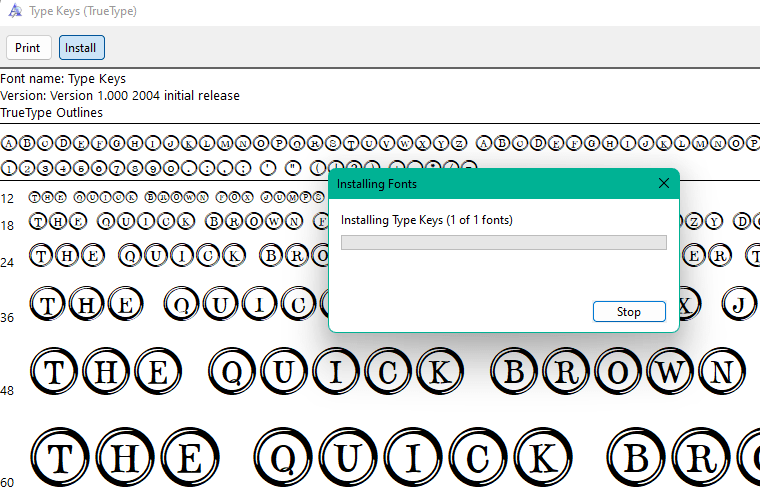This screenshot has height=498, width=760.
Task: Click the 36 point size label
Action: pos(8,317)
